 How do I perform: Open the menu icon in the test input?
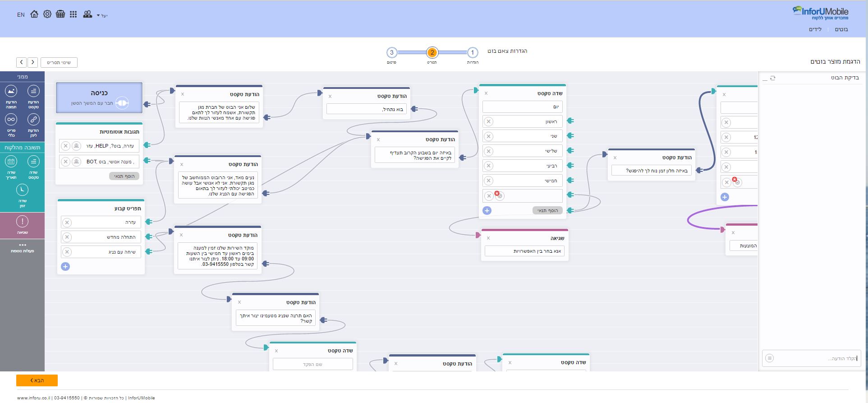tap(770, 358)
